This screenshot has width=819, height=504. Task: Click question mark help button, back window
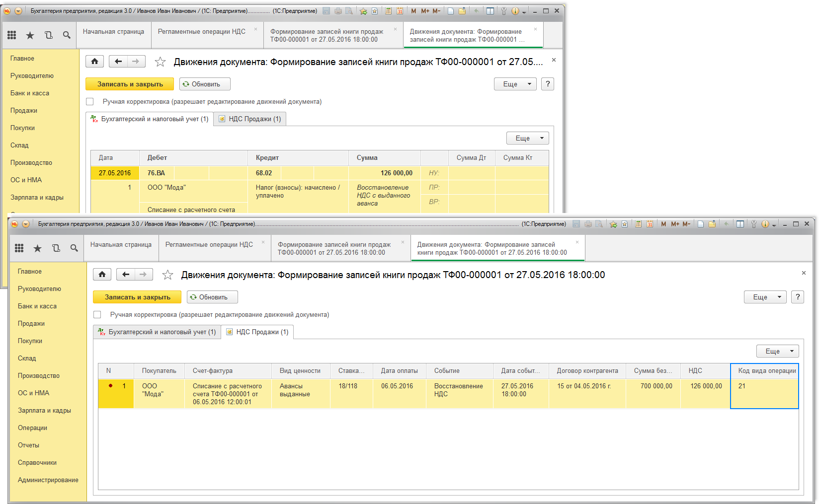pos(548,84)
